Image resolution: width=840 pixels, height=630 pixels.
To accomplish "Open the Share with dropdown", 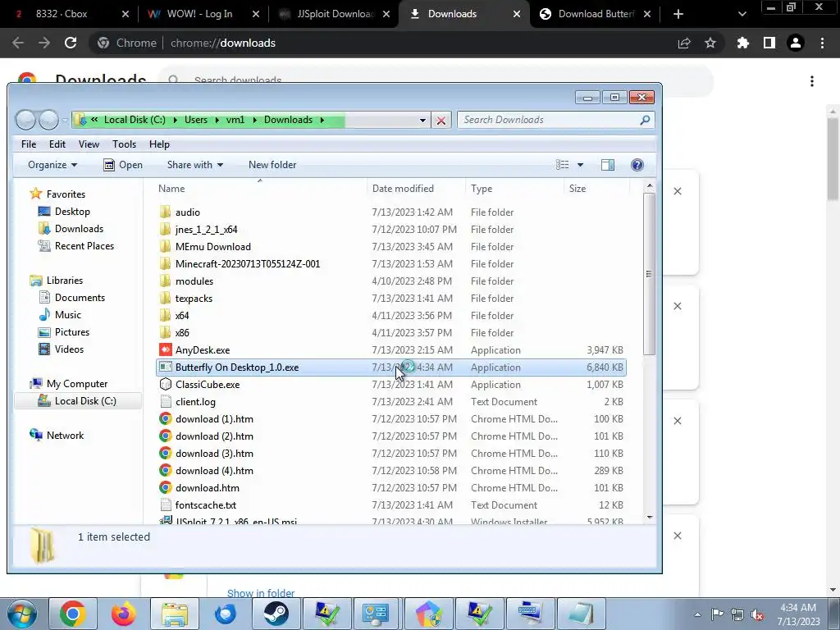I will 195,165.
